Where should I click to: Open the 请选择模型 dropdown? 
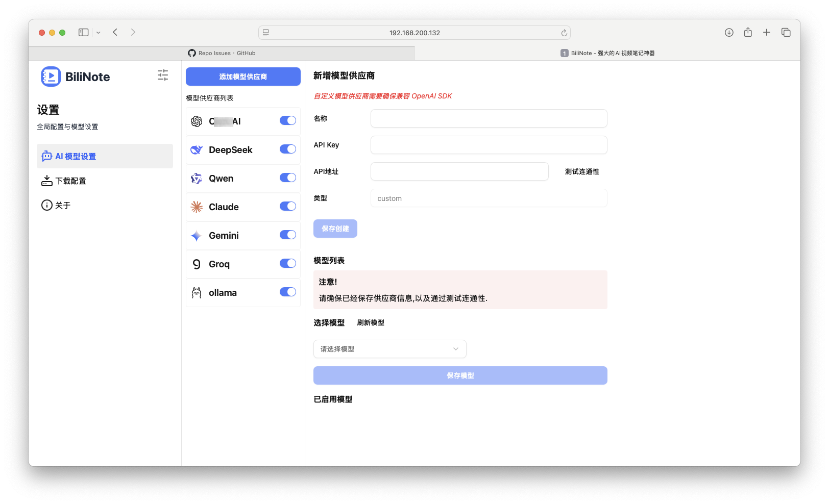coord(389,349)
